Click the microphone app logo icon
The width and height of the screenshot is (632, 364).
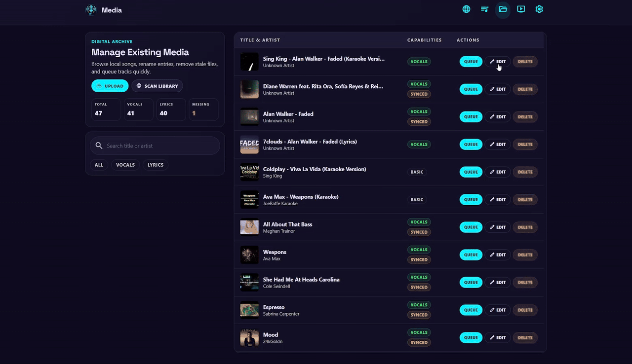pos(91,10)
